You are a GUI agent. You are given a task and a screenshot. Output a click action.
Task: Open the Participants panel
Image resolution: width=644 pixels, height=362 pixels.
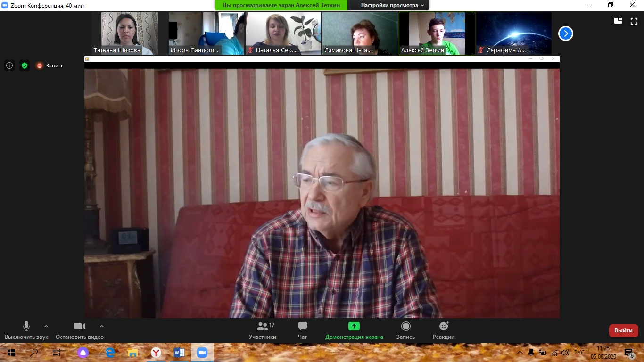(263, 330)
